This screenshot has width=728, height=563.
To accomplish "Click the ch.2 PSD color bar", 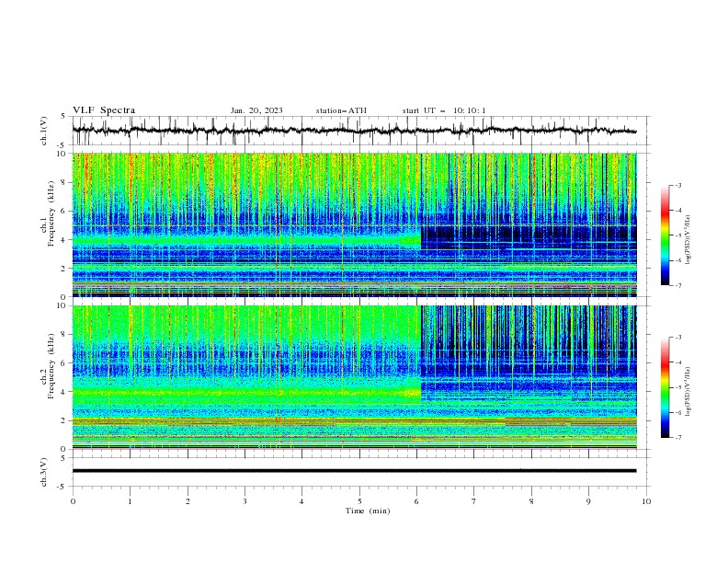I will [665, 387].
